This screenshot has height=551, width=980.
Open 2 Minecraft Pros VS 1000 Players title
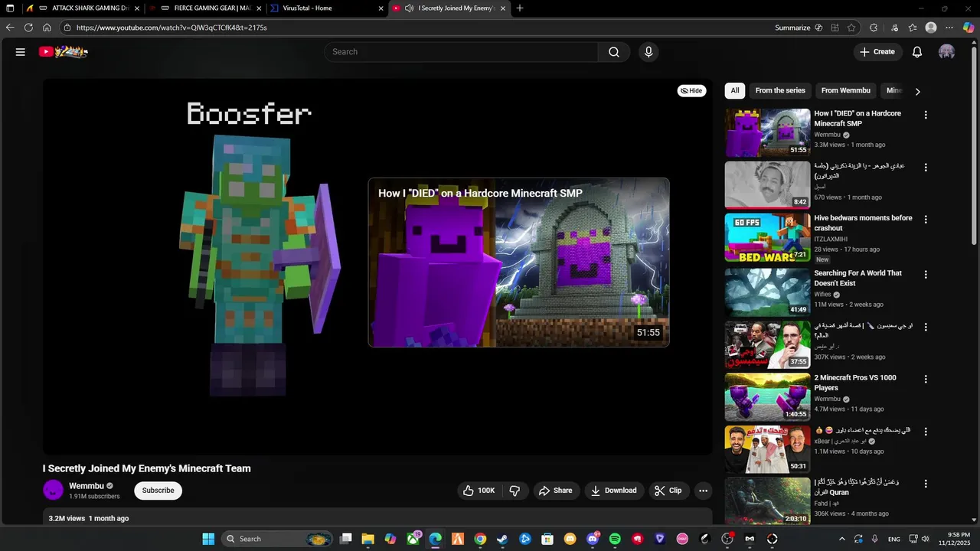click(x=854, y=383)
